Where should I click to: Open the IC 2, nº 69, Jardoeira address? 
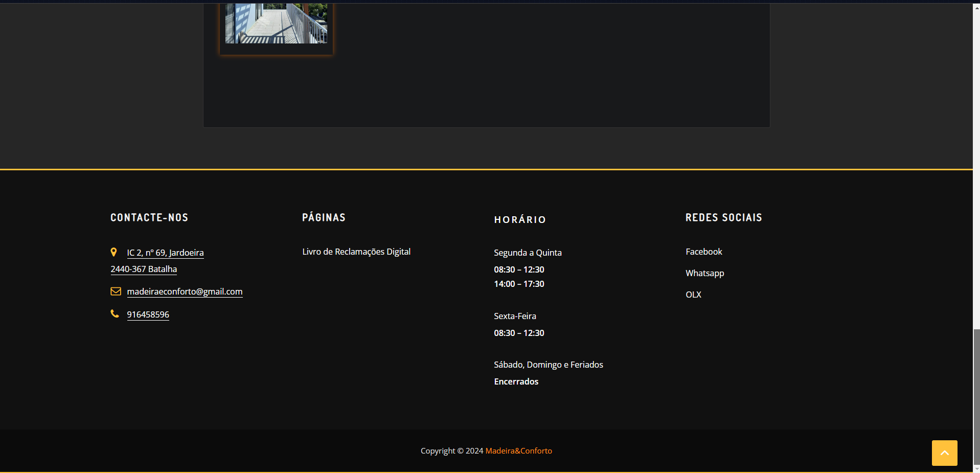165,253
